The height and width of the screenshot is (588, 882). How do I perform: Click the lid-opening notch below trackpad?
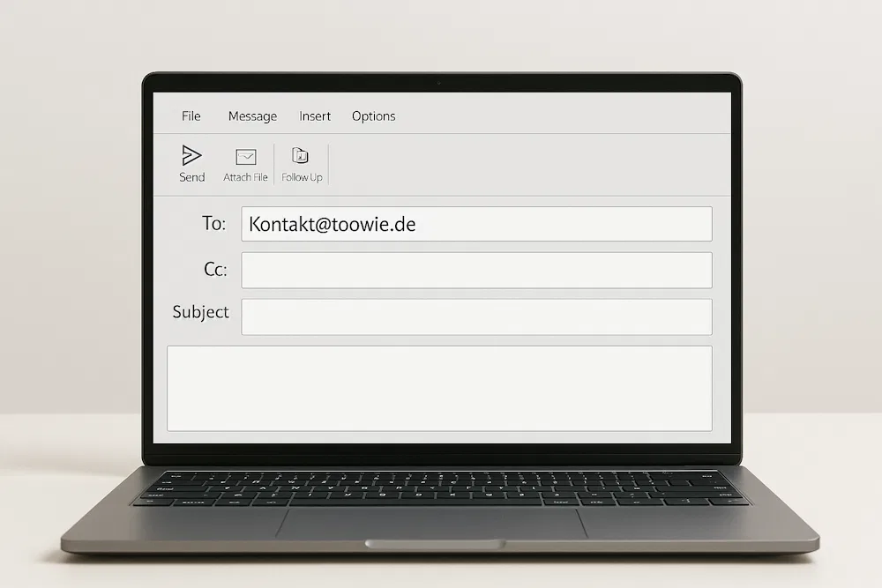(435, 544)
